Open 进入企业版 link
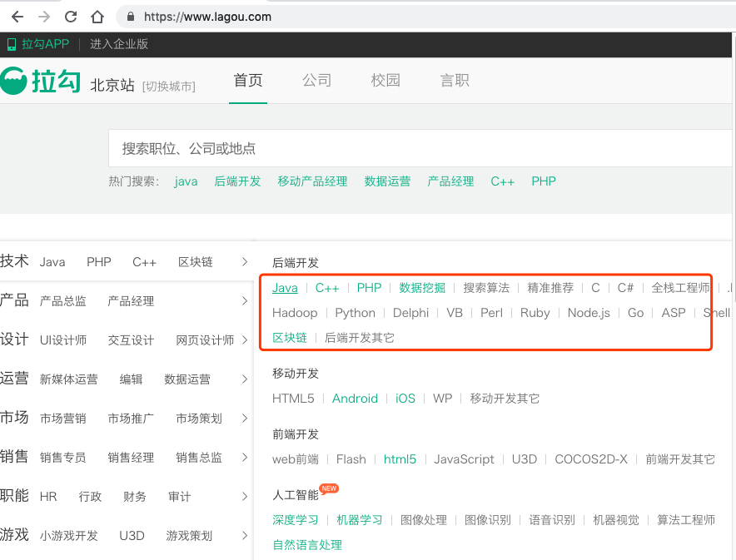The image size is (736, 560). click(119, 44)
